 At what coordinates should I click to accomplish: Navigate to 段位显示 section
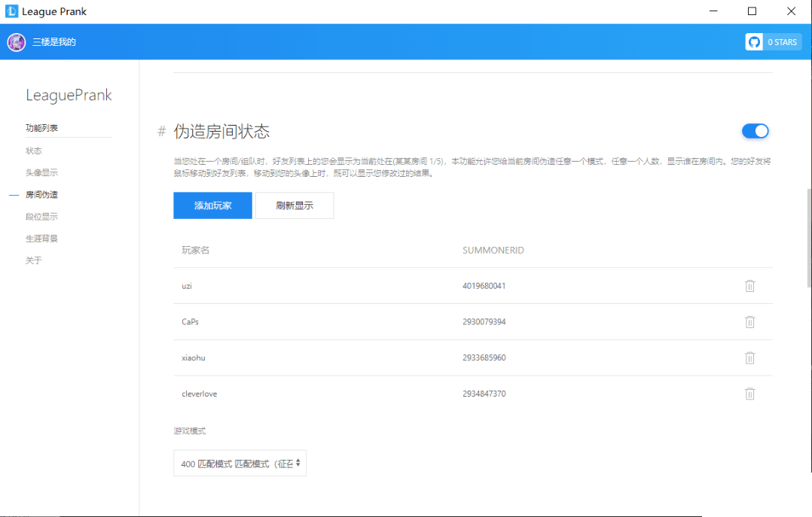point(42,216)
